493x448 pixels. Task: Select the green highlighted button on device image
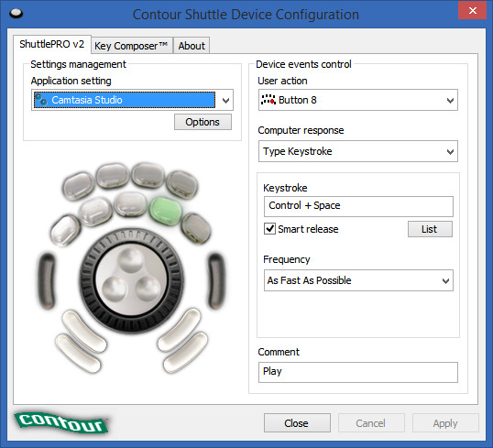click(165, 211)
